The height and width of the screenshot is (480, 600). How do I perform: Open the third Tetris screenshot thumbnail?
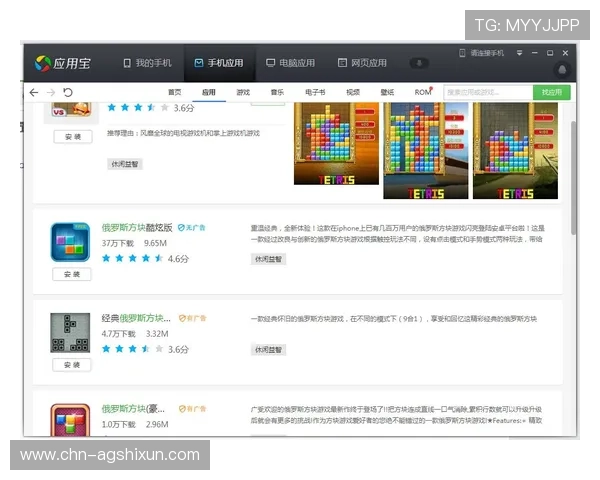(515, 150)
